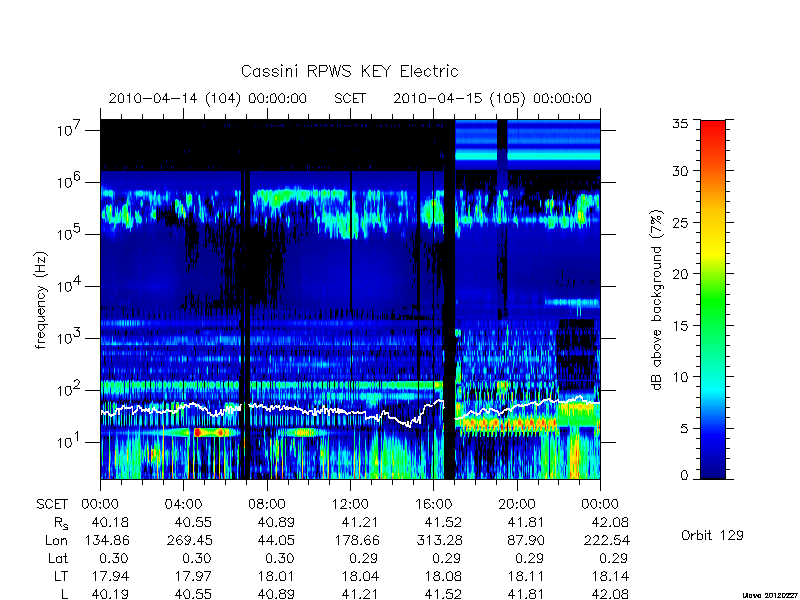Click the longitude value '178.66'
The height and width of the screenshot is (600, 800).
[356, 540]
